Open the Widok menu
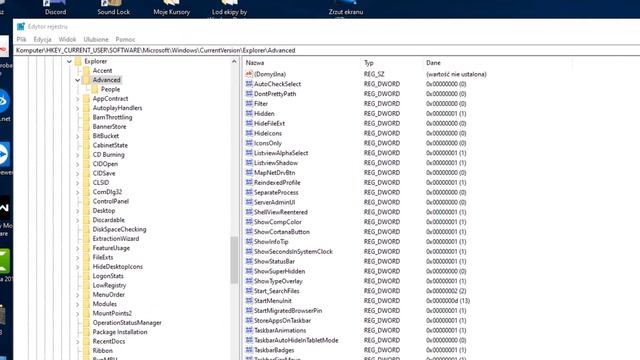This screenshot has height=360, width=640. (x=67, y=39)
